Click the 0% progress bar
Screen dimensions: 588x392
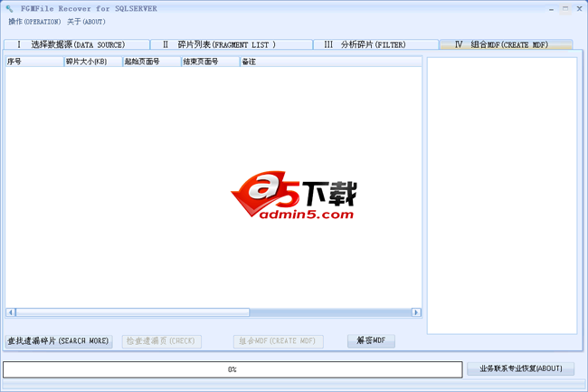[232, 369]
